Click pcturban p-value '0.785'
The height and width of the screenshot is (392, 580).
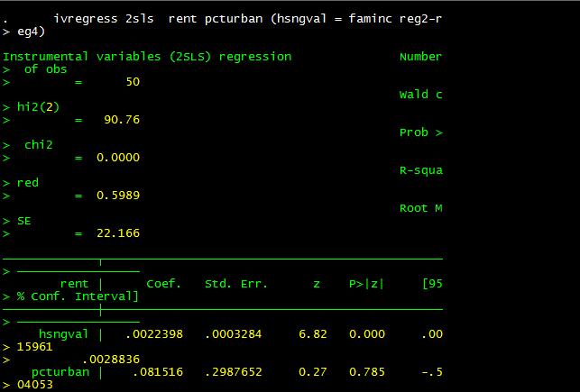pos(367,371)
